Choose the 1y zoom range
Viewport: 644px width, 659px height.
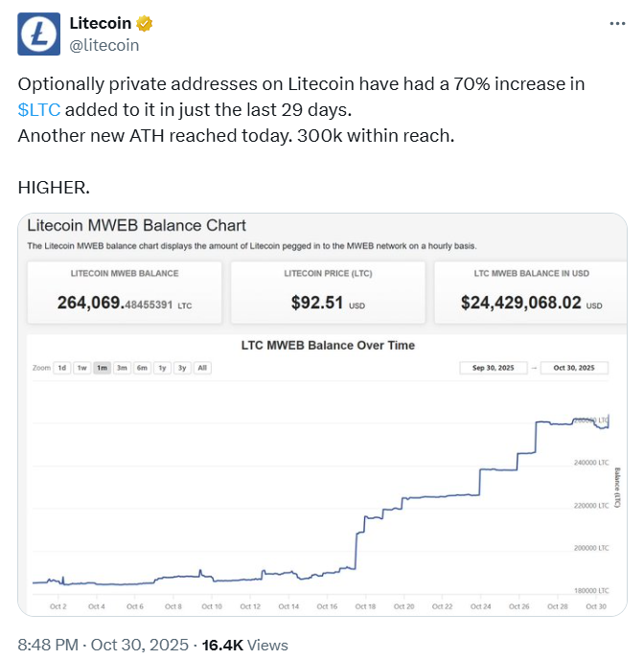point(162,368)
